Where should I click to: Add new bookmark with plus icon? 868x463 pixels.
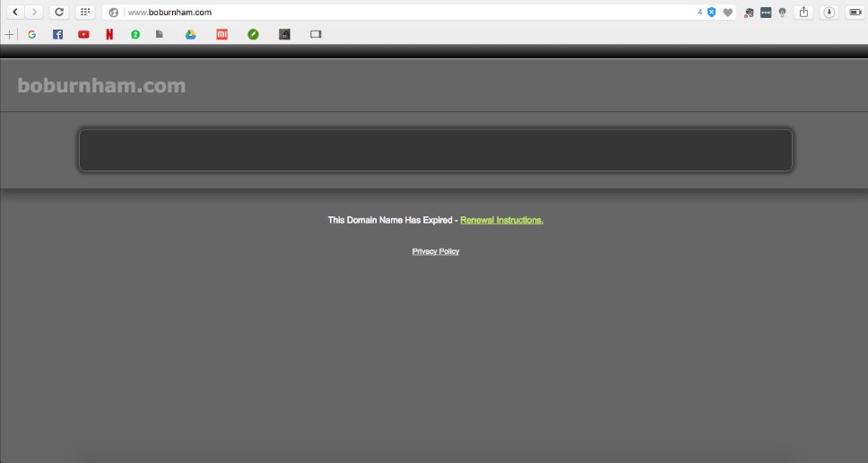pyautogui.click(x=9, y=34)
